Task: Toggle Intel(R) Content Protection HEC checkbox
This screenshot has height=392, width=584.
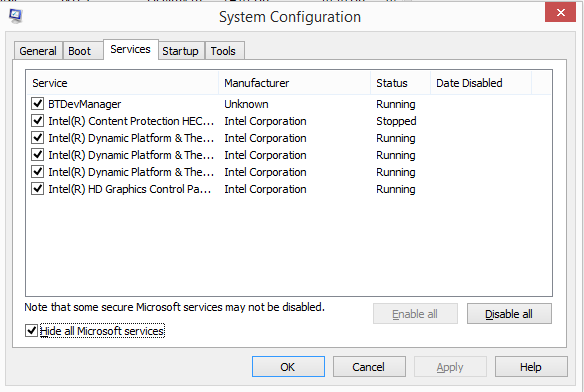Action: [37, 120]
